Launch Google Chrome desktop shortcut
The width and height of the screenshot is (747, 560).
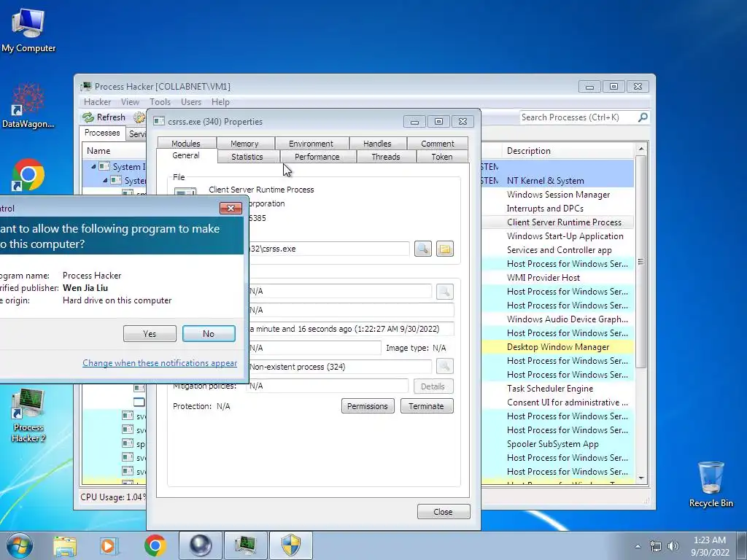(28, 175)
